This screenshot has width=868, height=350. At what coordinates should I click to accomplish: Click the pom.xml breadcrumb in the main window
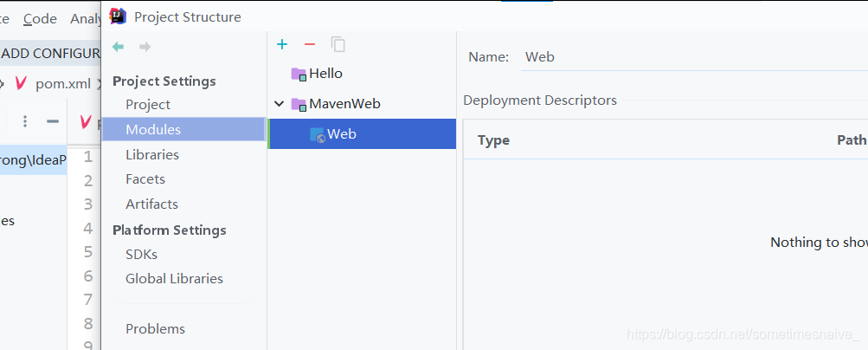[x=62, y=84]
